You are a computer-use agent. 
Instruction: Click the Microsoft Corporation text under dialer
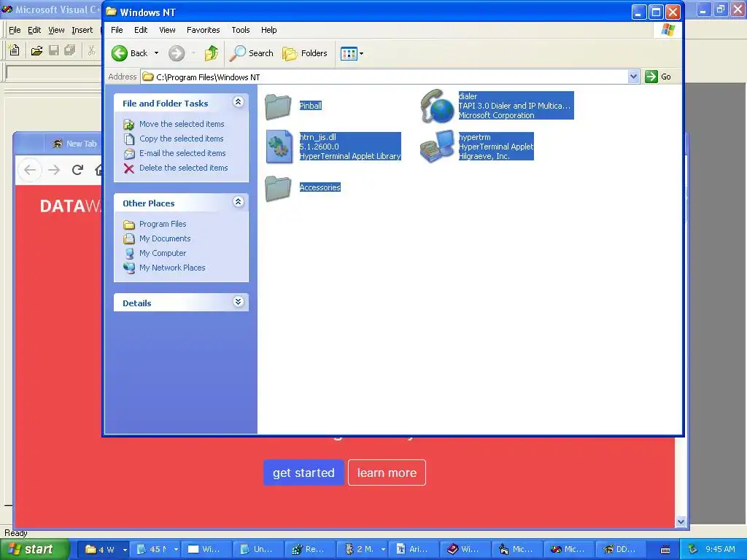(496, 115)
